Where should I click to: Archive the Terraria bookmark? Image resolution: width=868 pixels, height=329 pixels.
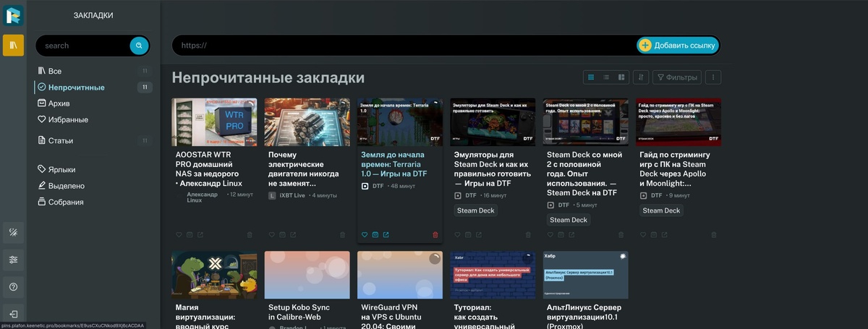[x=375, y=235]
